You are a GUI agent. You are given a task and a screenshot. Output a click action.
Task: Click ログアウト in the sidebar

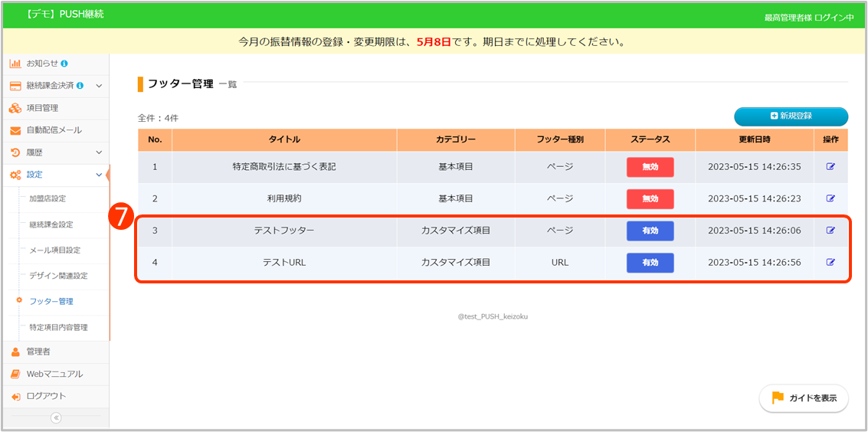tap(46, 396)
